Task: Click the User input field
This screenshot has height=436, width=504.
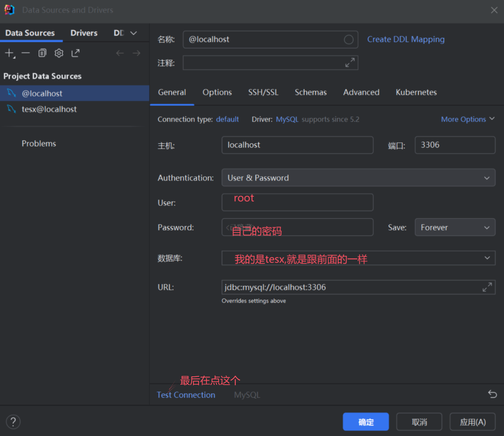Action: coord(297,202)
